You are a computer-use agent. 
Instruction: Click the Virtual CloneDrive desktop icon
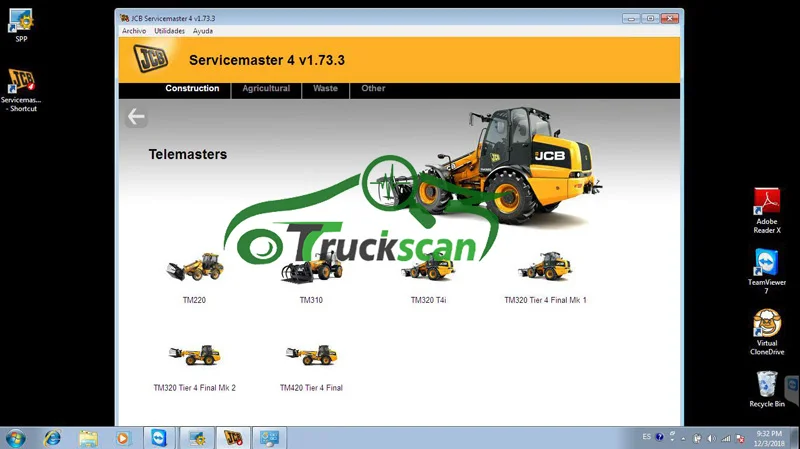coord(767,332)
